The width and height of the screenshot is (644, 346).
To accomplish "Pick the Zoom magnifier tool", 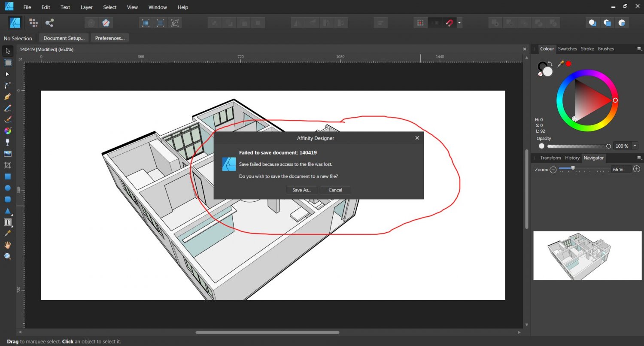I will point(8,256).
